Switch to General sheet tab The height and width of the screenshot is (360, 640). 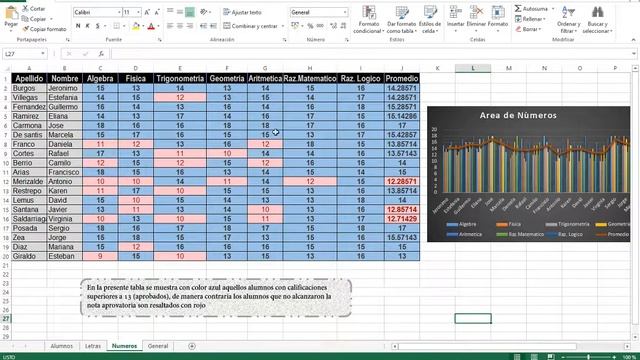(x=158, y=346)
